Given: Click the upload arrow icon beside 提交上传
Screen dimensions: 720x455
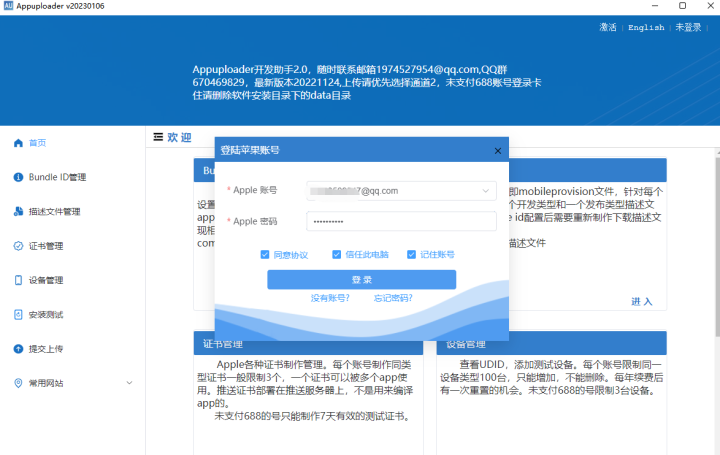Looking at the screenshot, I should [18, 349].
